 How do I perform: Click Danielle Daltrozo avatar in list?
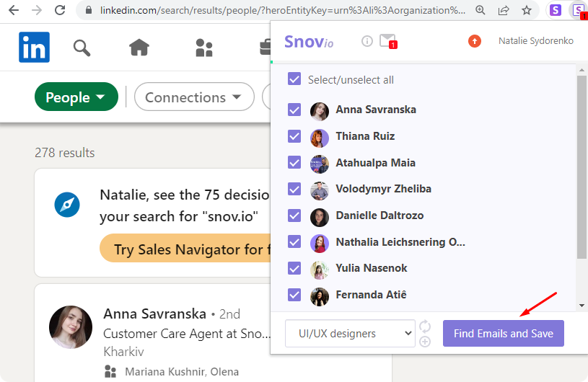pos(320,217)
